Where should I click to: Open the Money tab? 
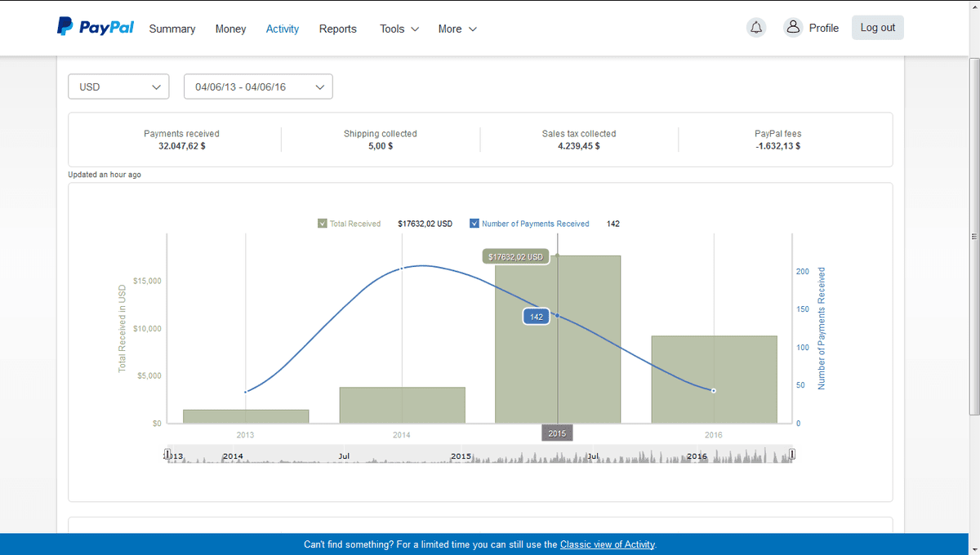pyautogui.click(x=230, y=29)
